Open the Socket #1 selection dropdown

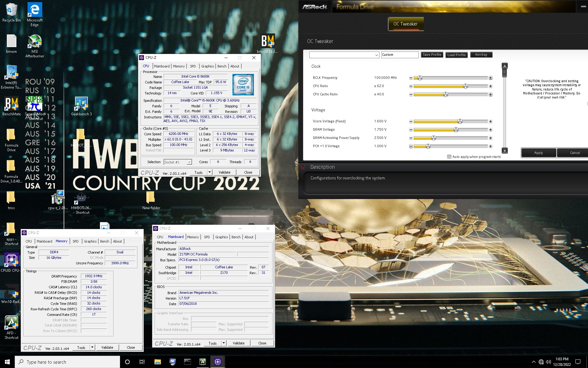178,162
